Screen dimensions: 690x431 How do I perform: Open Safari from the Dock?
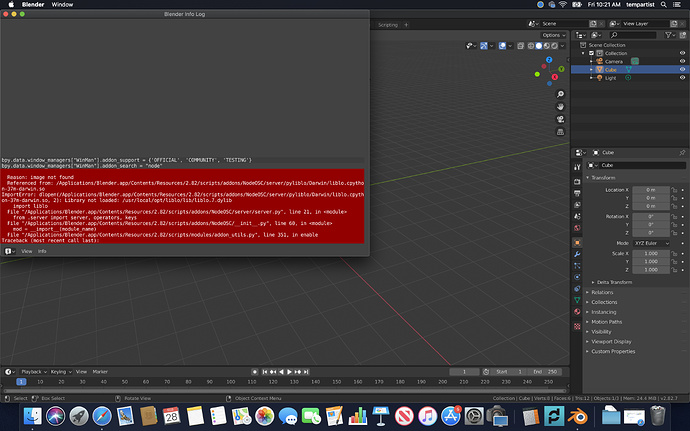coord(102,416)
